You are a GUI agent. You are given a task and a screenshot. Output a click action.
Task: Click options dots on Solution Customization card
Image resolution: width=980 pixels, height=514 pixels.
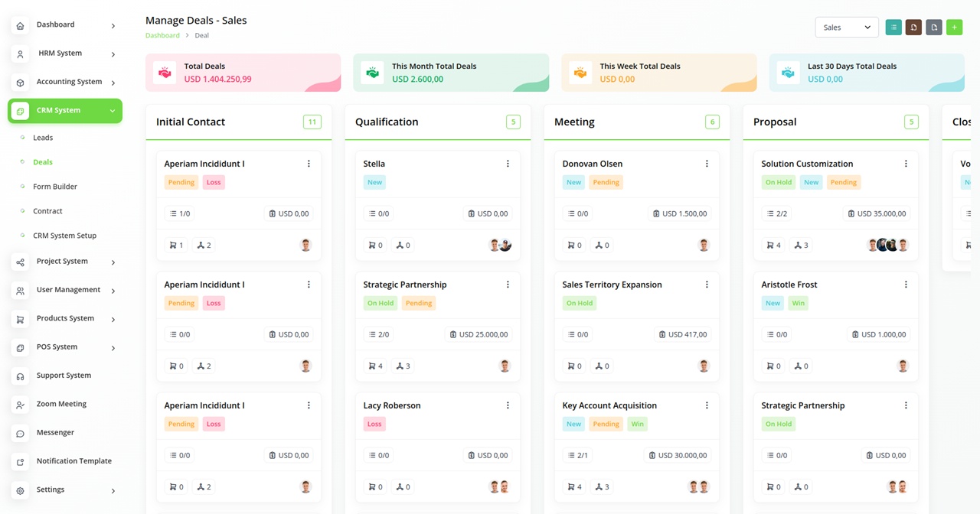(x=906, y=164)
